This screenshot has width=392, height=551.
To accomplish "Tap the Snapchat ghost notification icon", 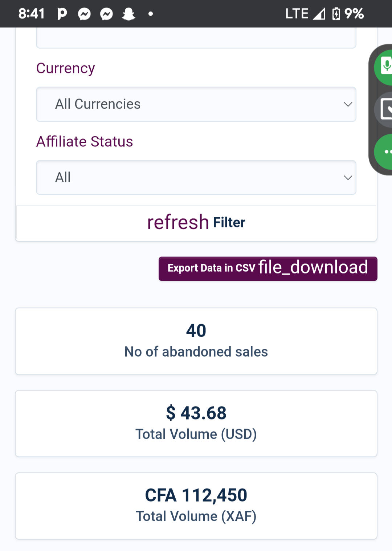I will pyautogui.click(x=128, y=14).
